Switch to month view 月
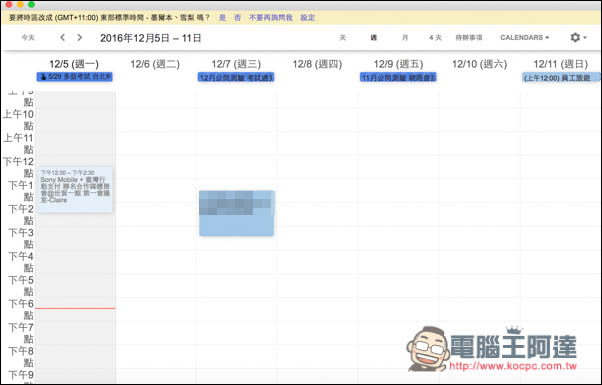This screenshot has height=385, width=602. coord(405,37)
